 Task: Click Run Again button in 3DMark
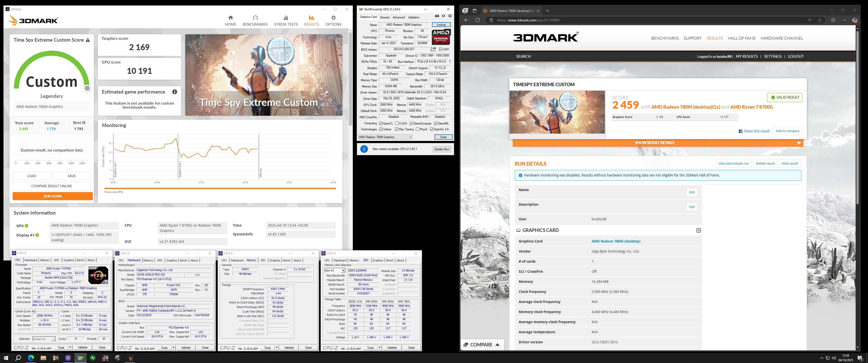pyautogui.click(x=52, y=196)
